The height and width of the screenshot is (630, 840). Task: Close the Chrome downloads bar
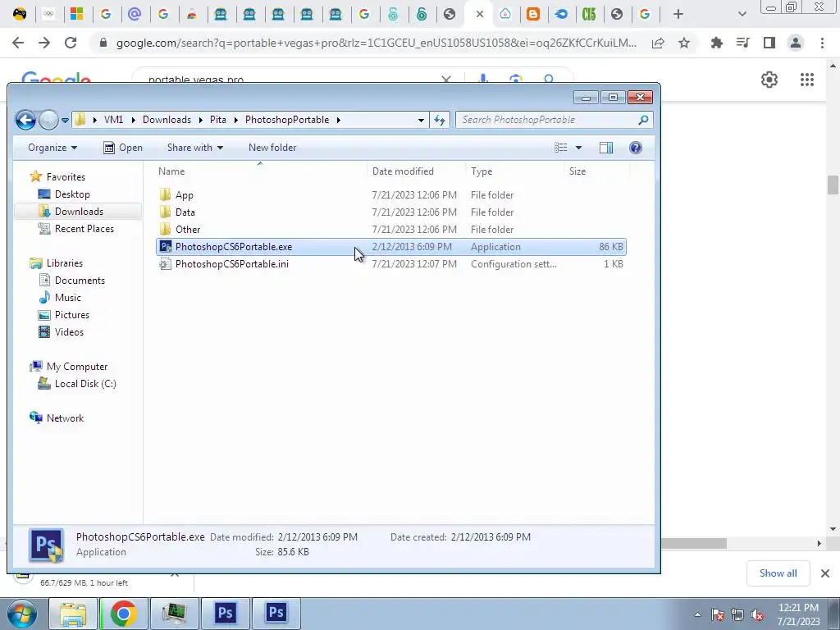[x=825, y=573]
